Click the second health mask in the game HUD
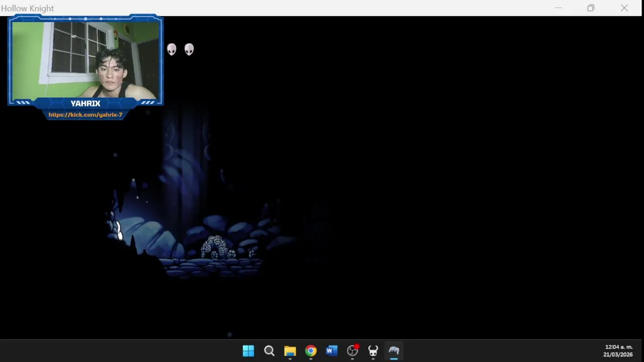644x362 pixels. coord(189,49)
